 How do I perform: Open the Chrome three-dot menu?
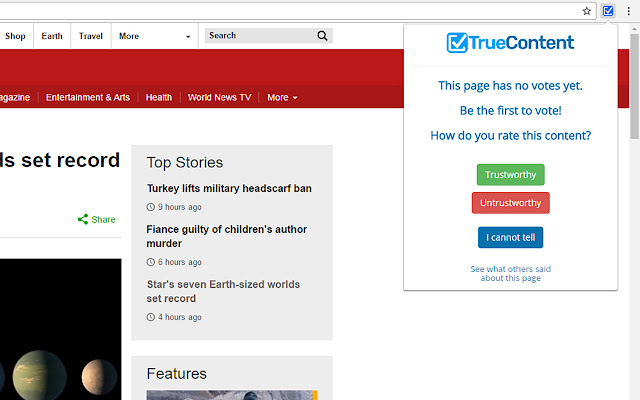tap(629, 11)
